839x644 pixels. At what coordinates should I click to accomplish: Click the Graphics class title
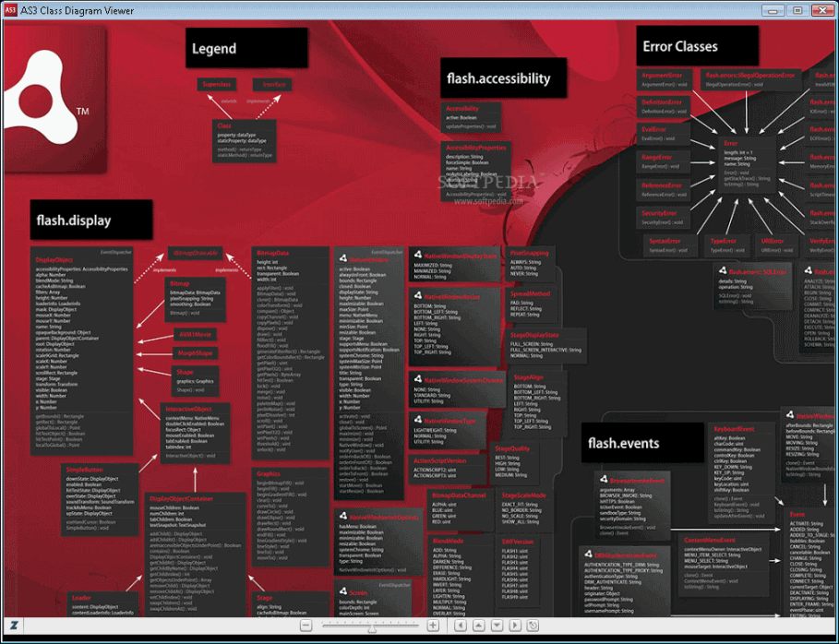click(269, 473)
